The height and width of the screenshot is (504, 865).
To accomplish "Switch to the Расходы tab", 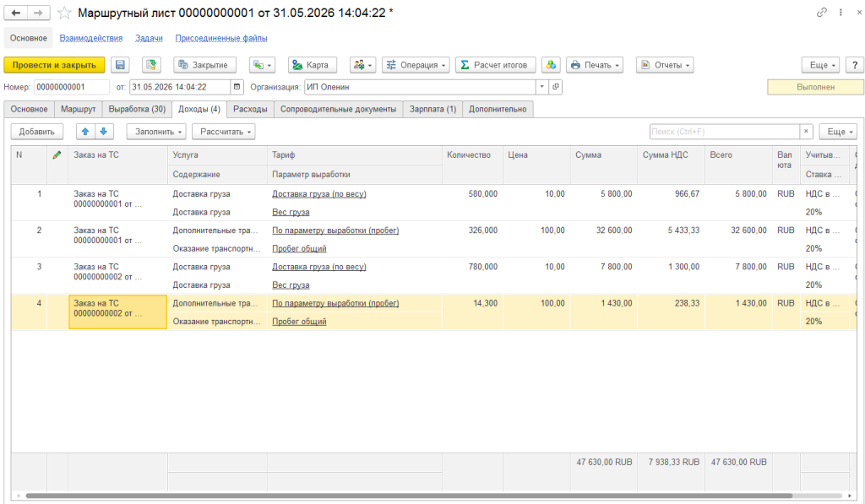I will tap(250, 109).
